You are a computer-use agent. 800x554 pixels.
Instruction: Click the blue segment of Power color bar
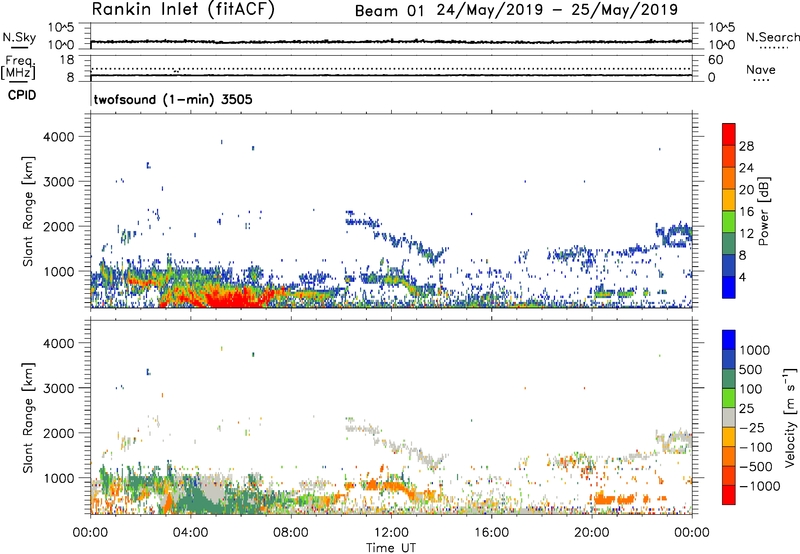pyautogui.click(x=729, y=287)
